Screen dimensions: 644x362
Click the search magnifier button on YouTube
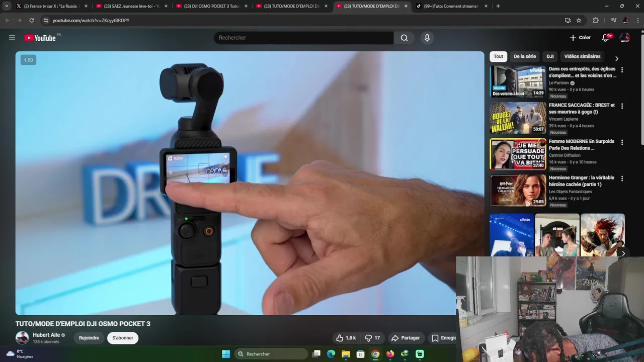pyautogui.click(x=404, y=38)
